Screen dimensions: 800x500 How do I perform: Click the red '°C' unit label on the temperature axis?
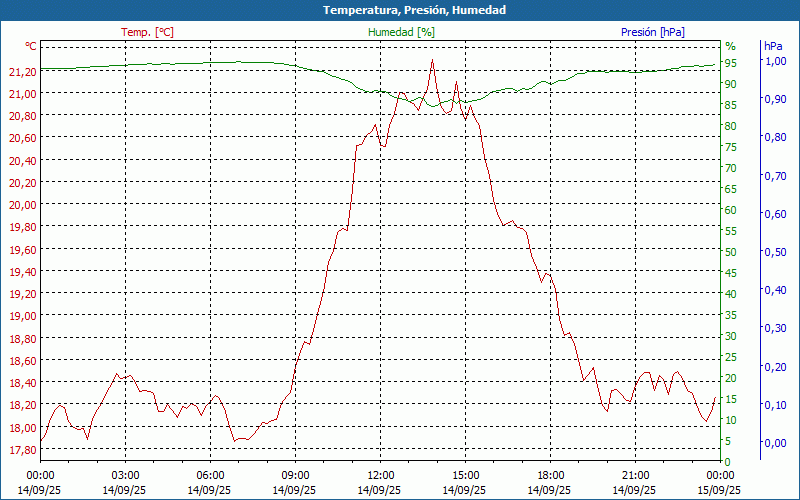point(31,46)
